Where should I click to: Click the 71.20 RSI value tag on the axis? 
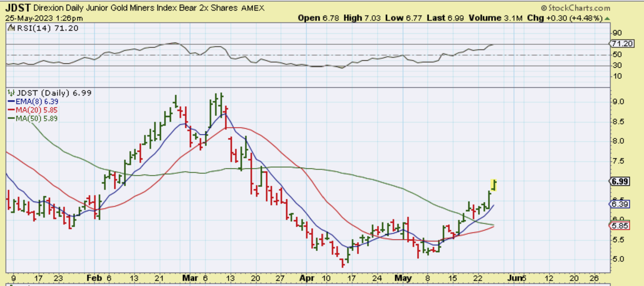[622, 44]
